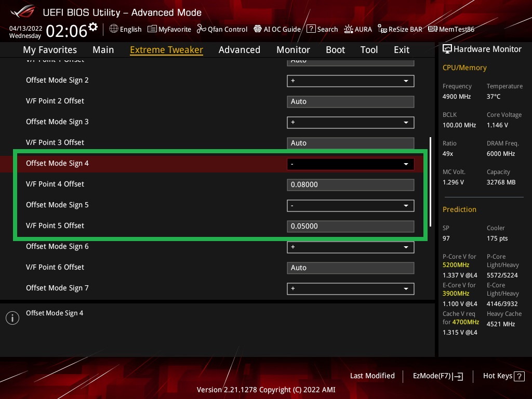Open Qfan Control fan icon

tap(201, 29)
